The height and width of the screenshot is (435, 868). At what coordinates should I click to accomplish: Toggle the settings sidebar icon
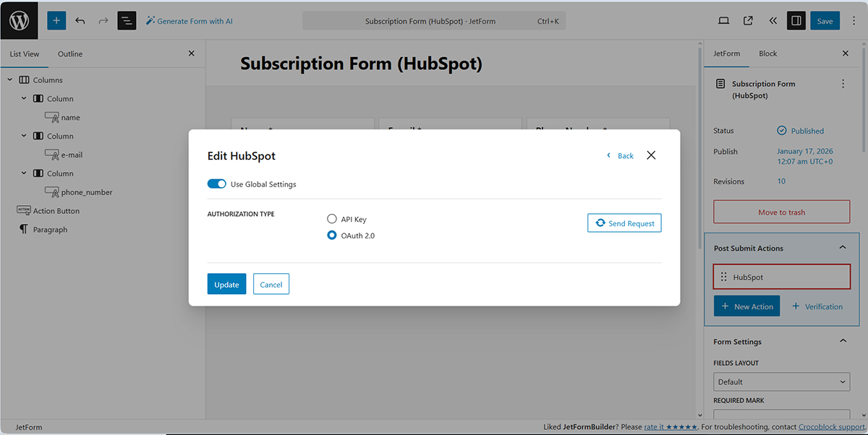point(796,21)
